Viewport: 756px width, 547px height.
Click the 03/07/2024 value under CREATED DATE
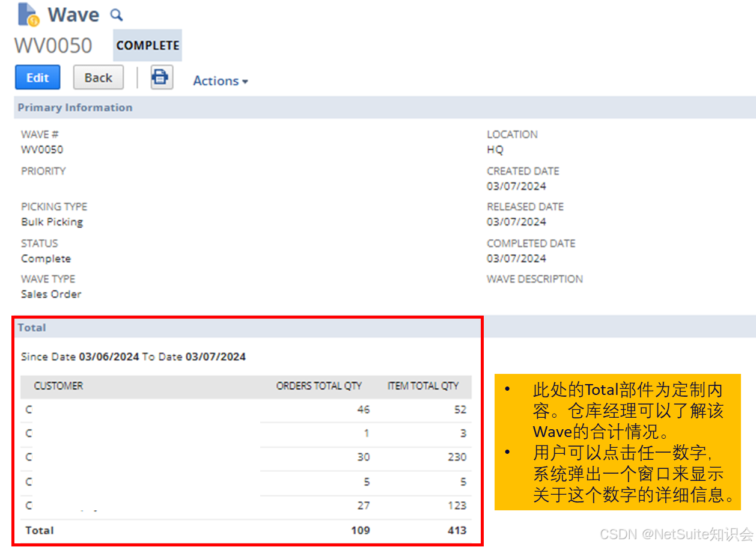tap(516, 186)
